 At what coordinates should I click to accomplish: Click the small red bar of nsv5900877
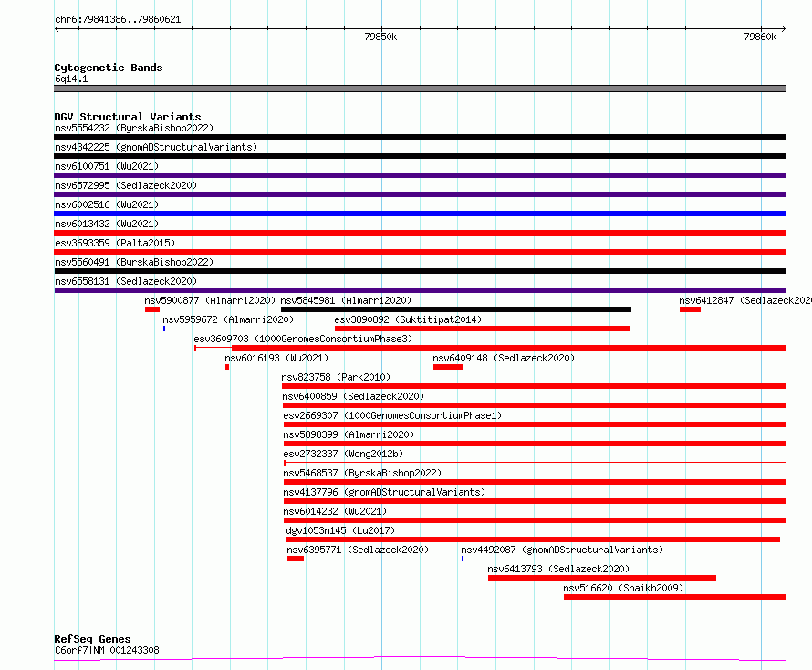(152, 309)
